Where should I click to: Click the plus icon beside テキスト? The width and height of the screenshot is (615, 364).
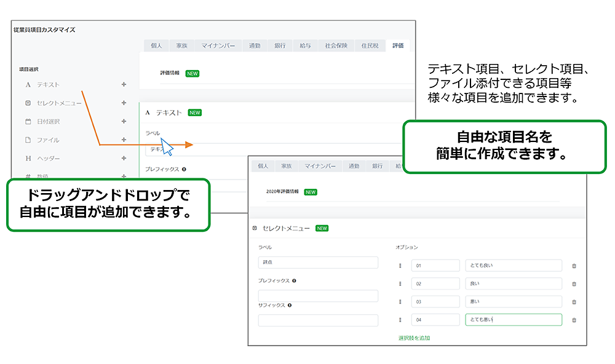point(124,85)
